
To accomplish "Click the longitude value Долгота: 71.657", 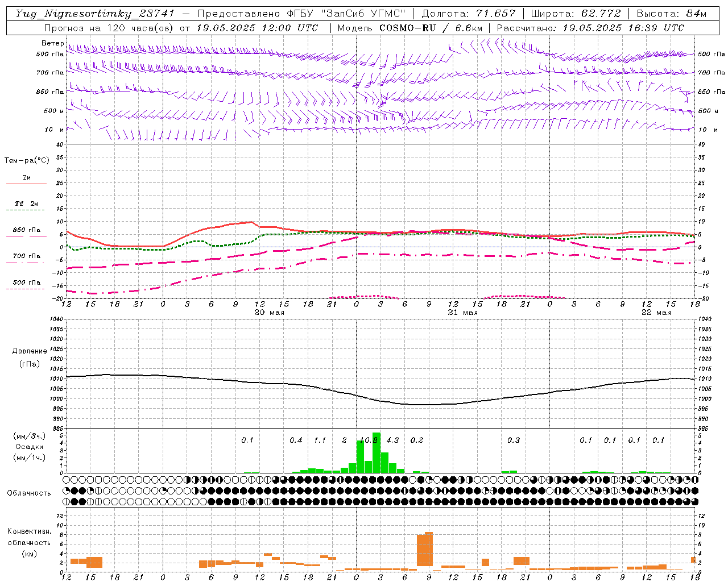I will coord(469,14).
